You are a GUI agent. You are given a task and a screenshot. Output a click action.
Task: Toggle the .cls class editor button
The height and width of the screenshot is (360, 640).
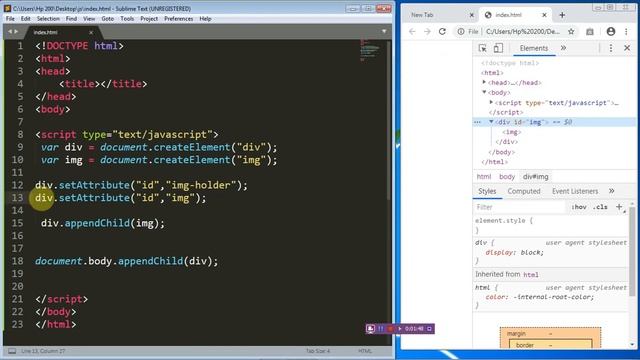pyautogui.click(x=600, y=207)
